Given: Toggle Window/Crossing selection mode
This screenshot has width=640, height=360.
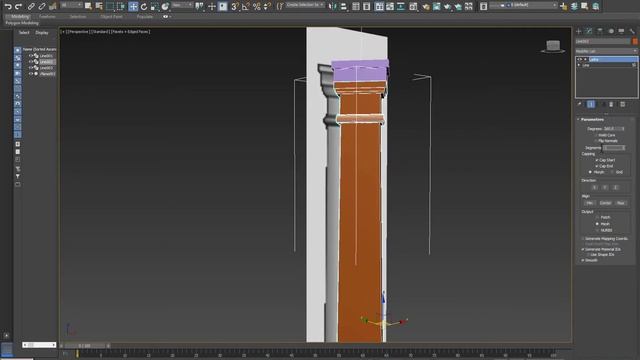Looking at the screenshot, I should point(121,6).
